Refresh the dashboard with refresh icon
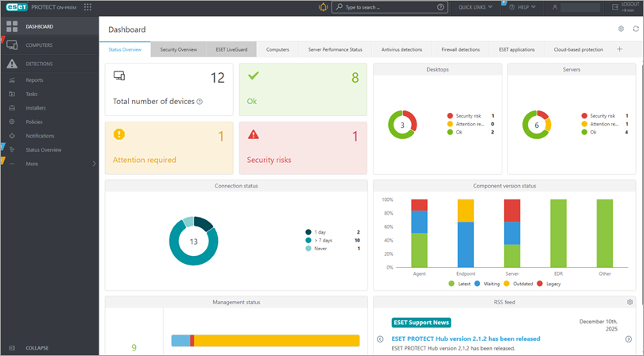Viewport: 644px width, 356px height. pos(635,29)
